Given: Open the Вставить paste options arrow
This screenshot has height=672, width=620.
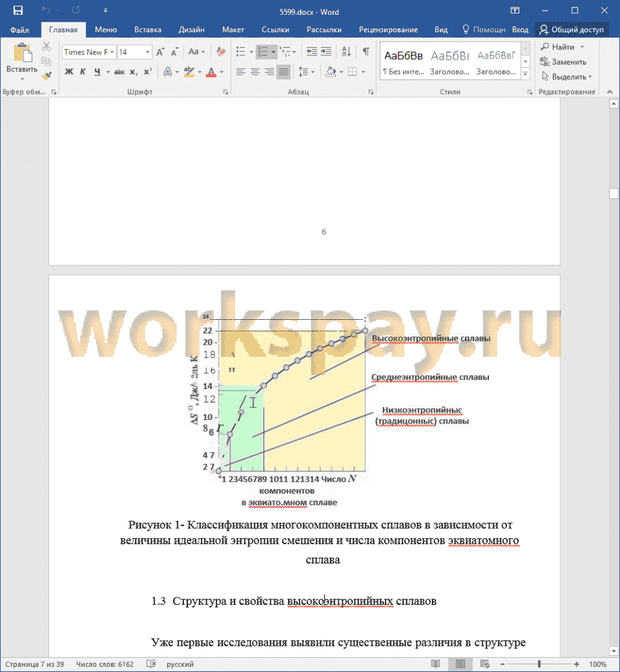Looking at the screenshot, I should coord(22,79).
